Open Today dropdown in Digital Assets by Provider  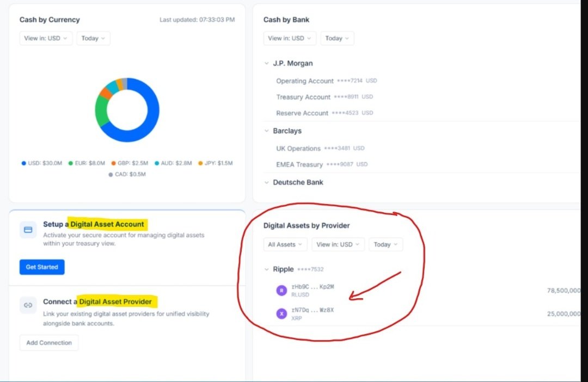click(x=385, y=244)
